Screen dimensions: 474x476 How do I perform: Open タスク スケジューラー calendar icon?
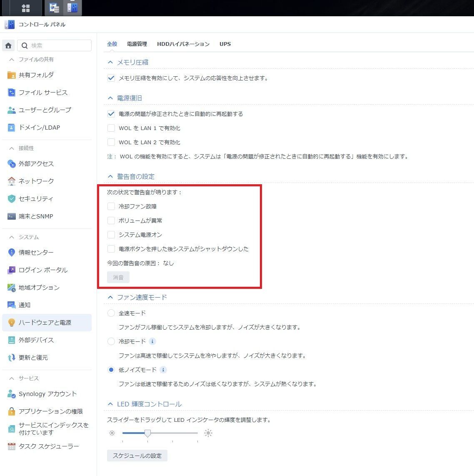[12, 446]
